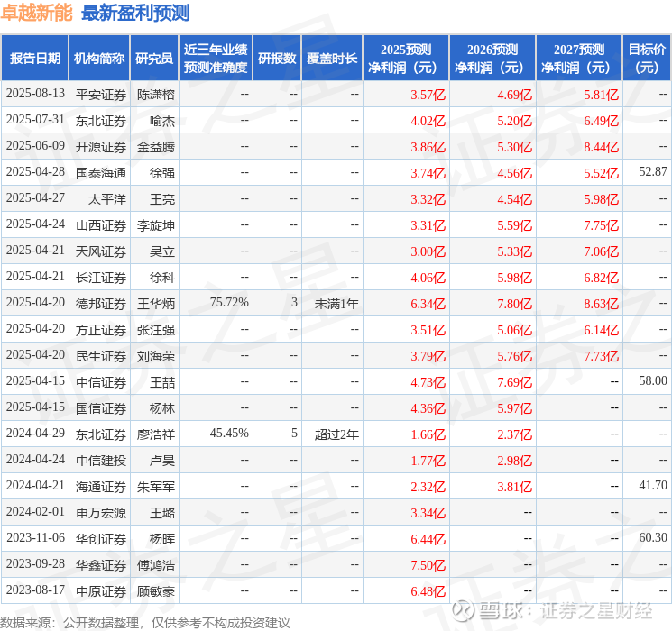Click the 2025预测净利润 column header
Image resolution: width=672 pixels, height=631 pixels.
tap(406, 59)
